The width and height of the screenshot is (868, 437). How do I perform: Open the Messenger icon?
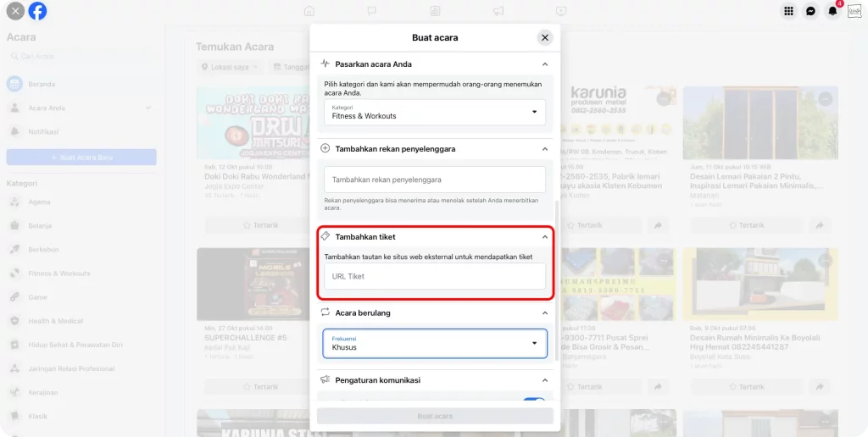811,11
